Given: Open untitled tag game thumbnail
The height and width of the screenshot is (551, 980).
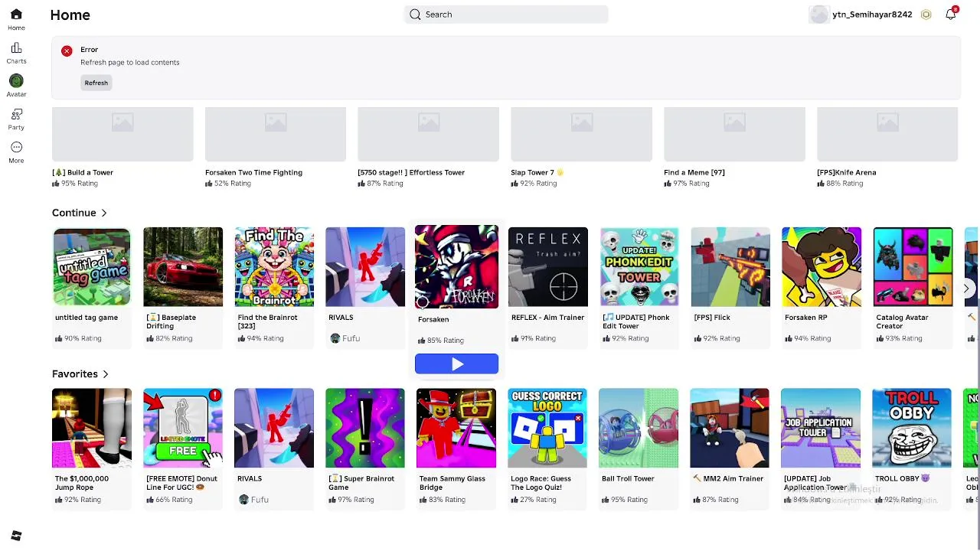Looking at the screenshot, I should point(92,267).
